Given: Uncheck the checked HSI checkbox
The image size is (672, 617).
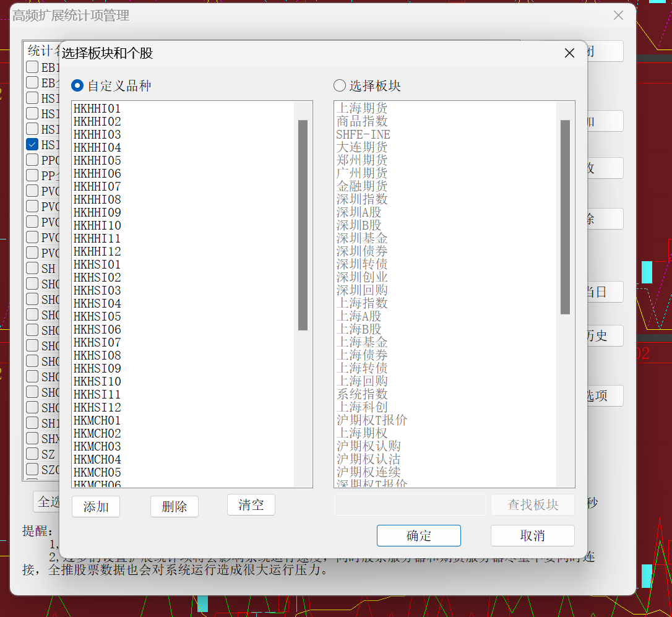Looking at the screenshot, I should (x=32, y=144).
